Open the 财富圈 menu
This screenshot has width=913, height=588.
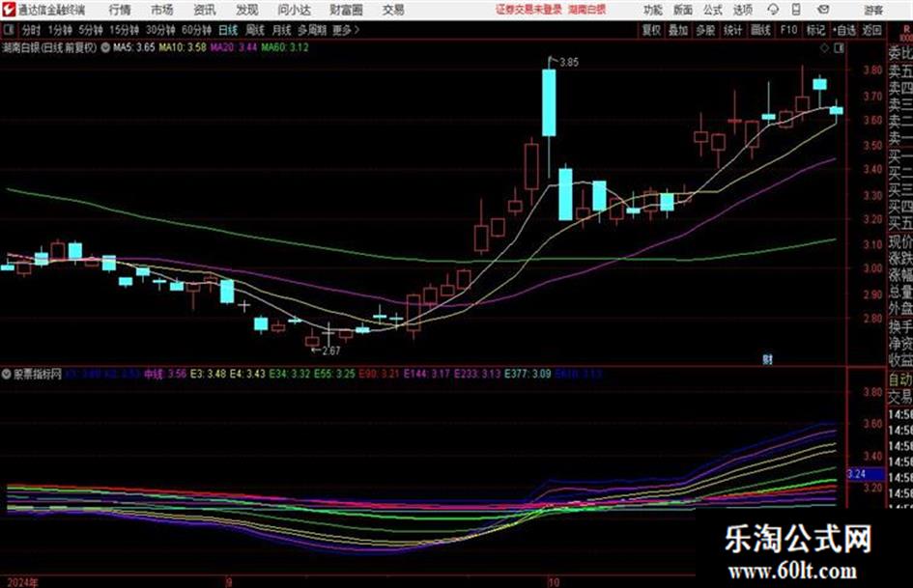pyautogui.click(x=346, y=10)
